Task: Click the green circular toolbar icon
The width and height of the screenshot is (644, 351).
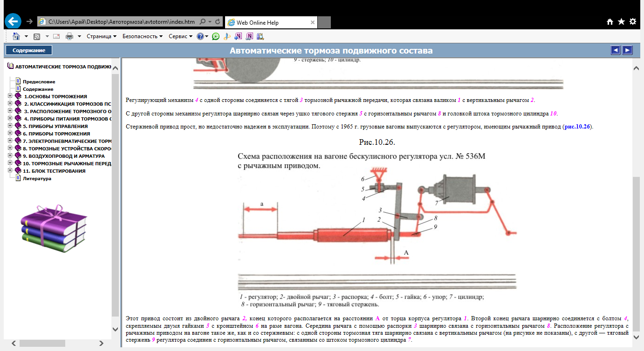Action: click(215, 36)
